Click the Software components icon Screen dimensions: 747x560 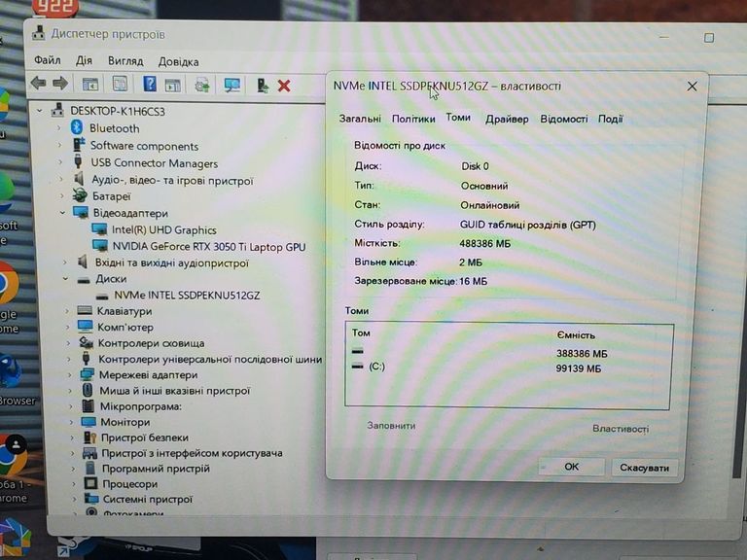click(79, 145)
